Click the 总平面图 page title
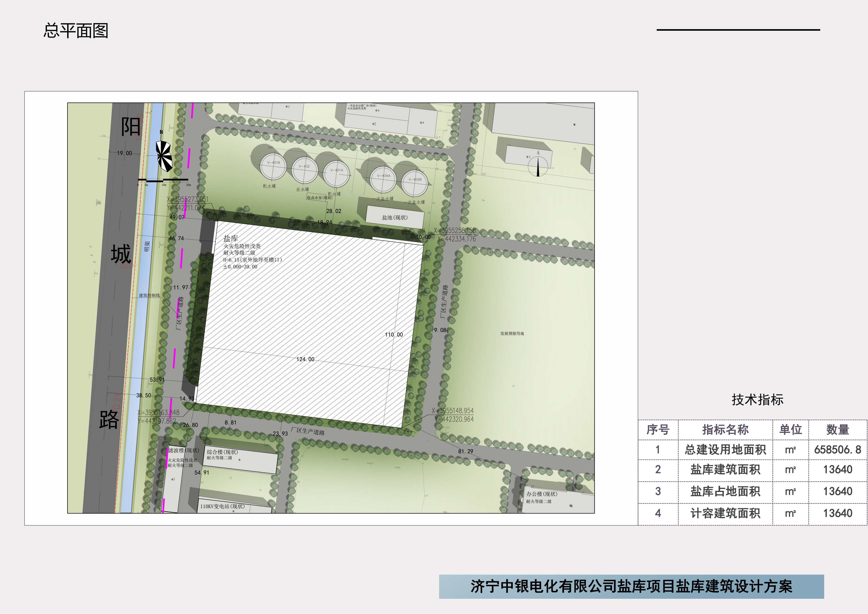 76,31
